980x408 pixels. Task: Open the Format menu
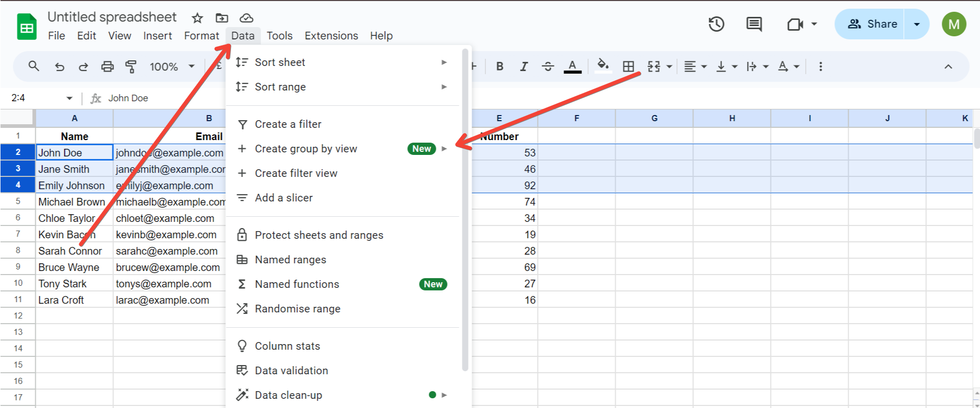pyautogui.click(x=201, y=36)
